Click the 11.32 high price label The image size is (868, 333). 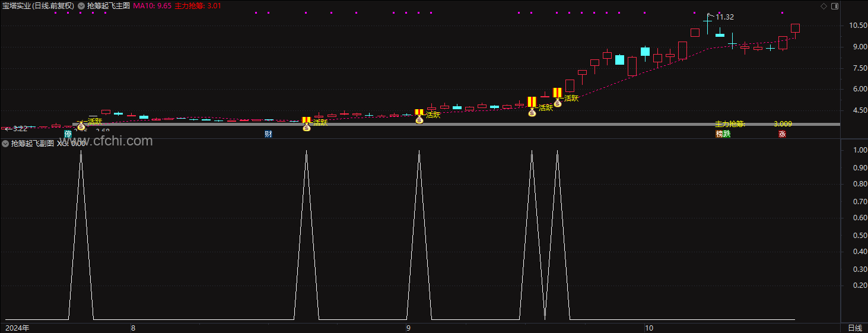(x=724, y=17)
